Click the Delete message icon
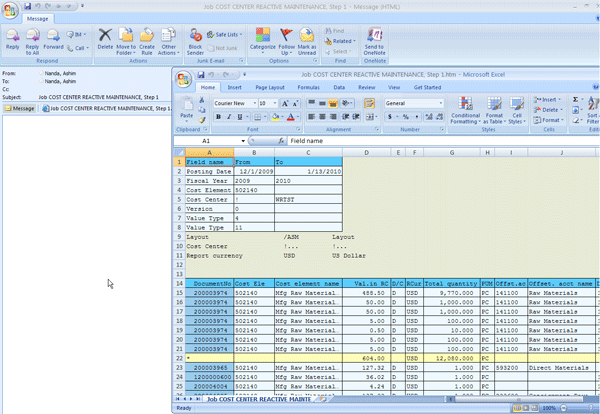This screenshot has height=414, width=600. (105, 36)
